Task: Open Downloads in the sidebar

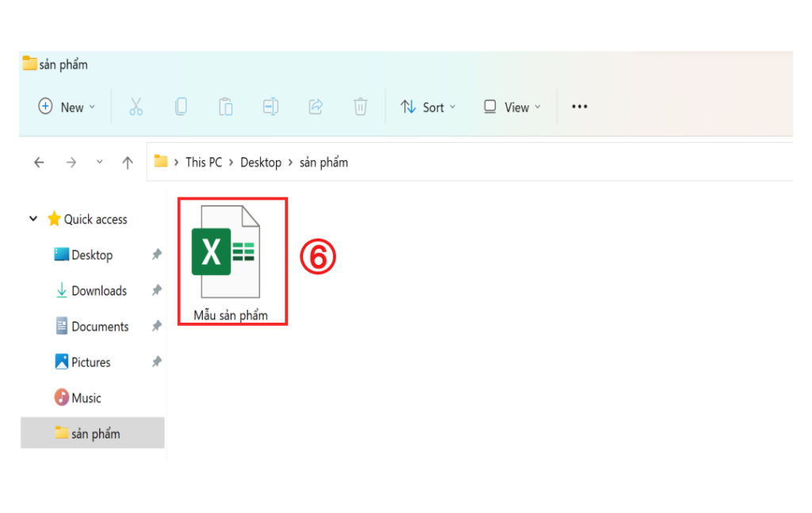Action: [90, 290]
